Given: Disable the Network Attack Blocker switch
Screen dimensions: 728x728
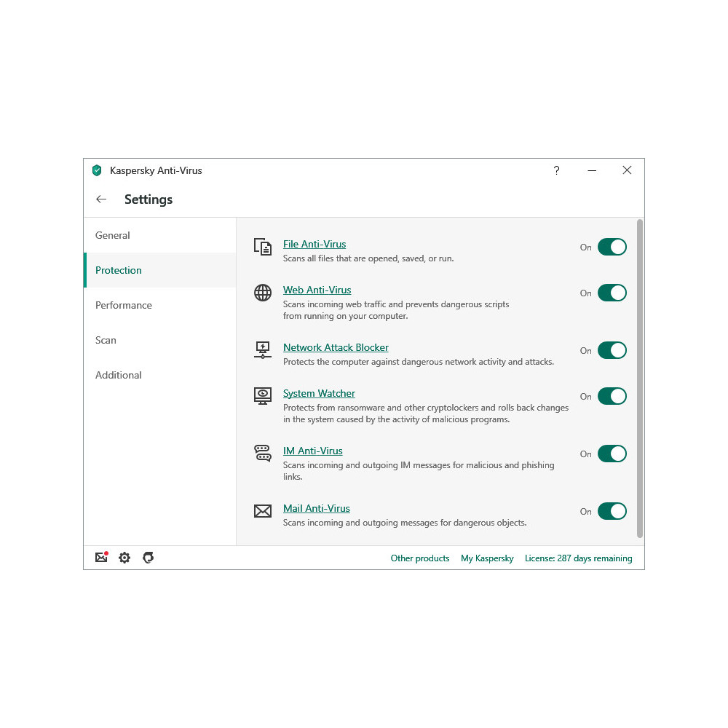Looking at the screenshot, I should [x=612, y=351].
